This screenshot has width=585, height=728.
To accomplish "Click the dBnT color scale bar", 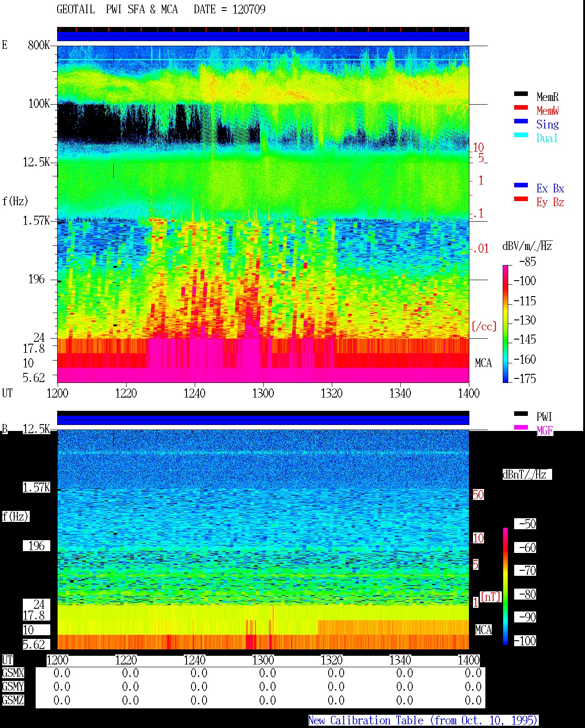I will 505,586.
